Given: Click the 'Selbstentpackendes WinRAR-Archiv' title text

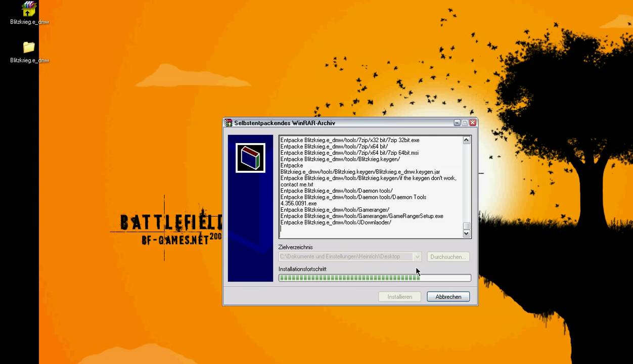Looking at the screenshot, I should [285, 123].
